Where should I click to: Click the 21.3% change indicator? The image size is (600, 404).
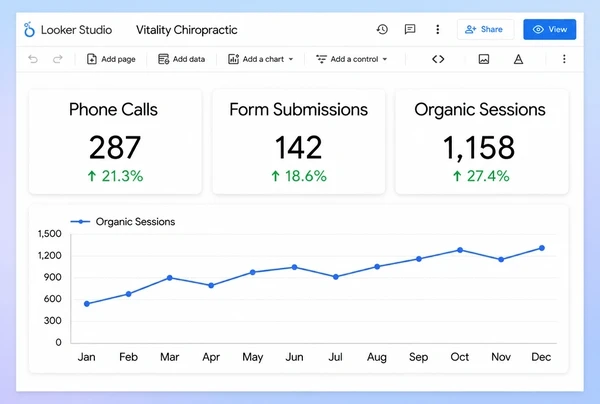tap(115, 176)
